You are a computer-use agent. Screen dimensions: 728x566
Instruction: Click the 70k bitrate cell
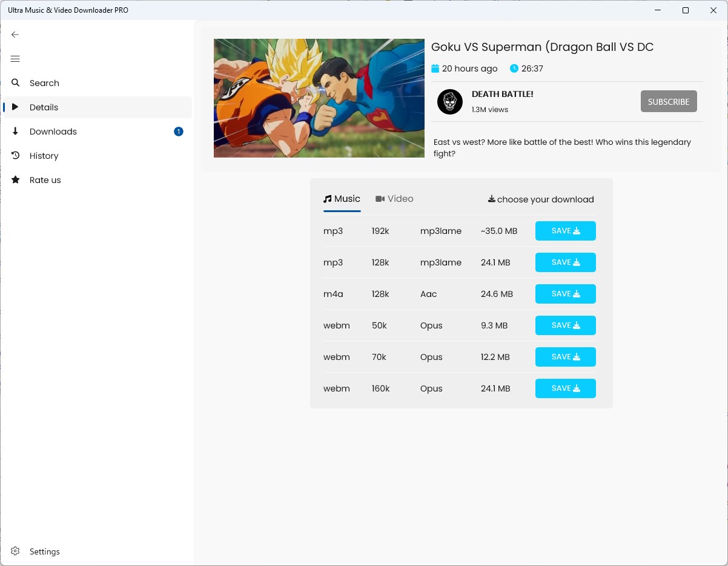(x=379, y=357)
